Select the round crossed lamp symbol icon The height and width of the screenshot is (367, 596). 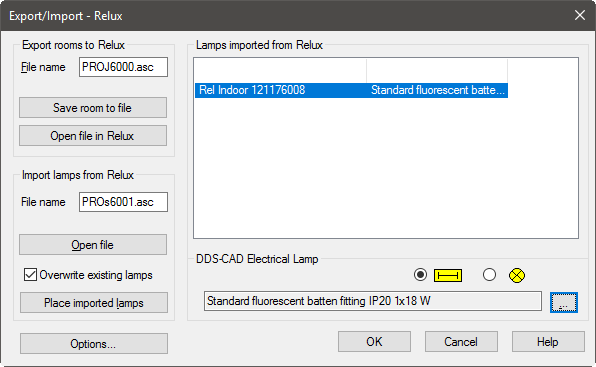pyautogui.click(x=517, y=275)
